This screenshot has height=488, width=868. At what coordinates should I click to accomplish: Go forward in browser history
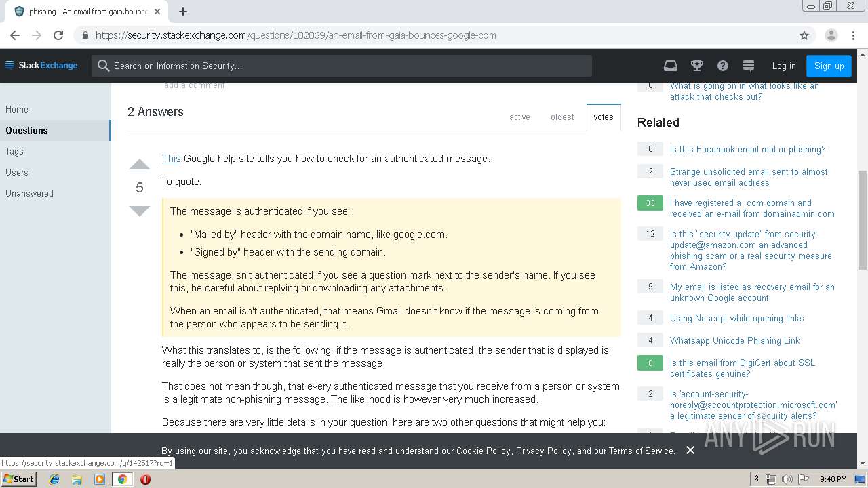pos(37,35)
